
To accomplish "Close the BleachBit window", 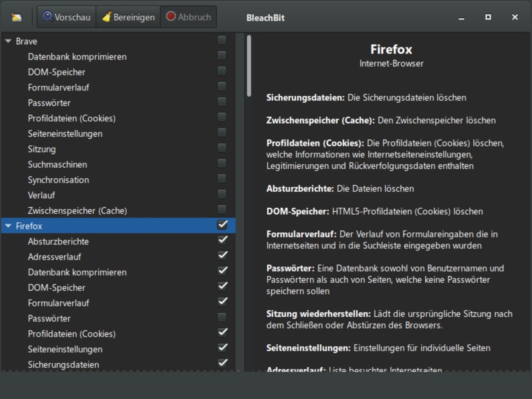I will pos(515,17).
